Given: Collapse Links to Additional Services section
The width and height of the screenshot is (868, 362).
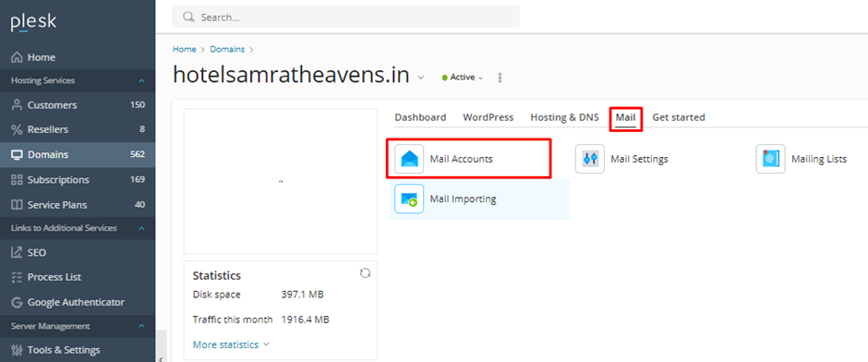Looking at the screenshot, I should [x=141, y=228].
